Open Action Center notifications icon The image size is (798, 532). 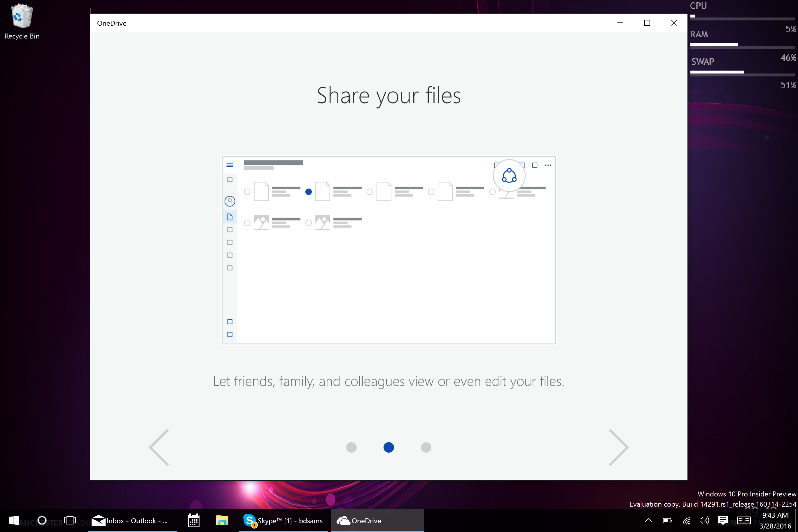click(723, 520)
